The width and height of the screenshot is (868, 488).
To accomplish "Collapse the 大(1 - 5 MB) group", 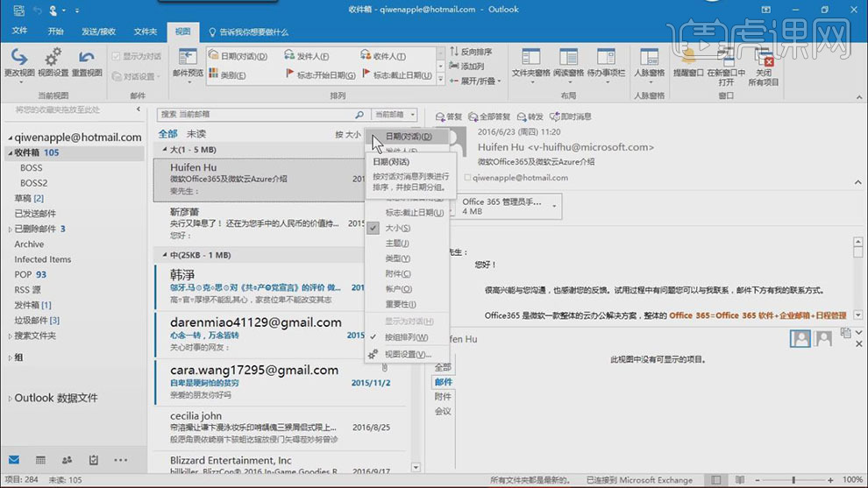I will click(165, 150).
